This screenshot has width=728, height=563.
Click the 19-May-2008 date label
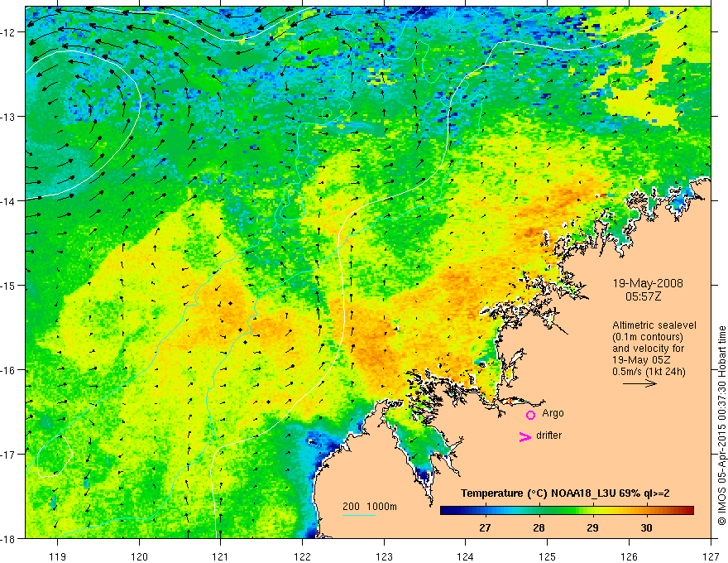tap(648, 283)
